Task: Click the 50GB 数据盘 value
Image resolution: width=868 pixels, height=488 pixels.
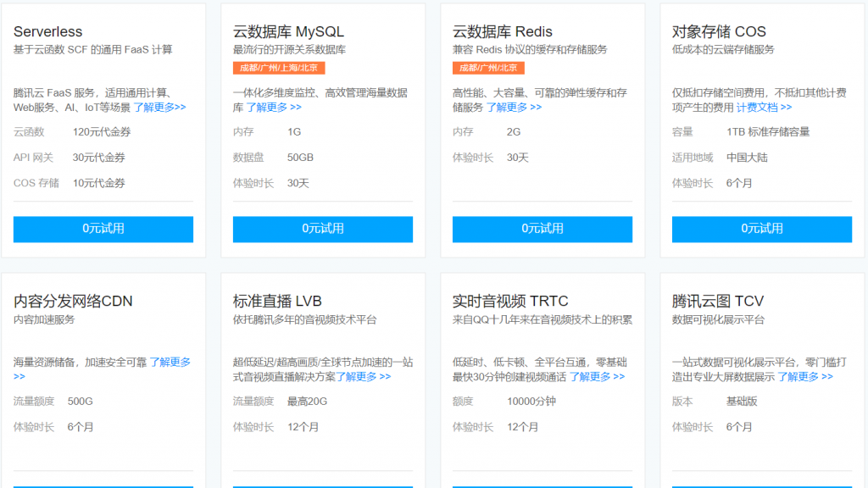Action: point(300,158)
